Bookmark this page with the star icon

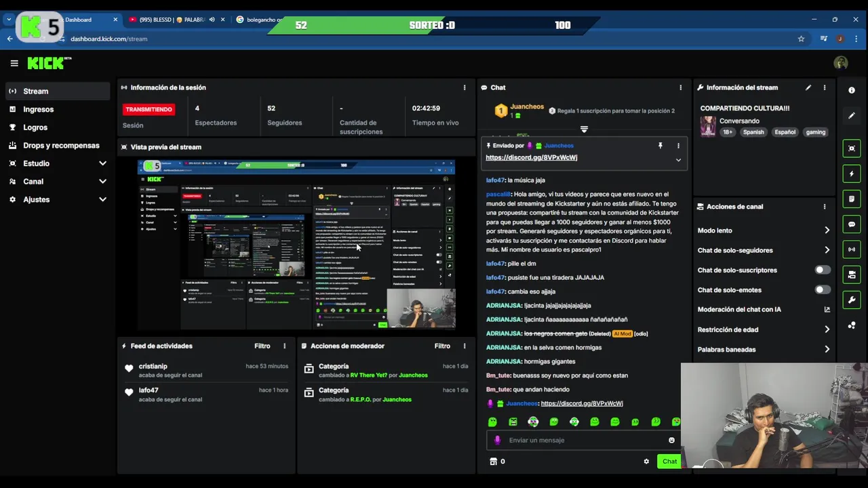click(x=801, y=39)
